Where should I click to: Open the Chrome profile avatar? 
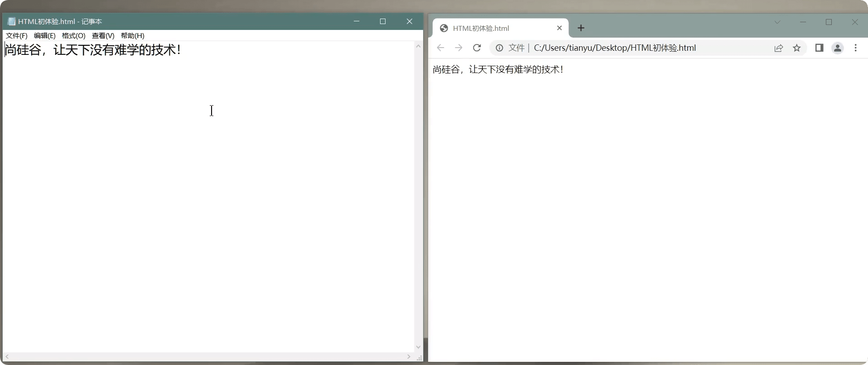tap(837, 48)
